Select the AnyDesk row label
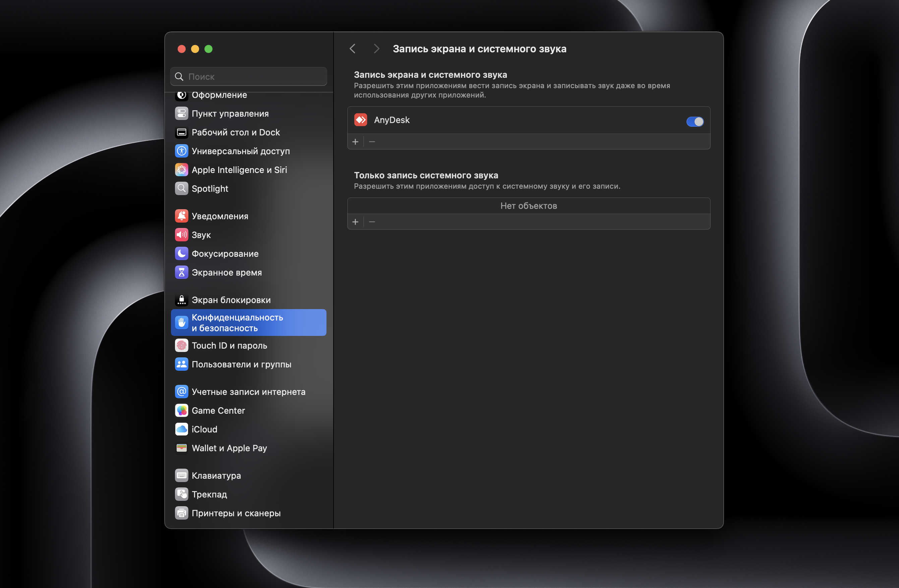This screenshot has width=899, height=588. tap(392, 120)
